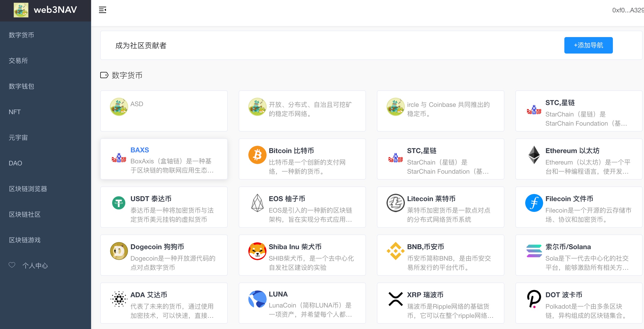
Task: Click the Litecoin logo icon
Action: (x=395, y=203)
